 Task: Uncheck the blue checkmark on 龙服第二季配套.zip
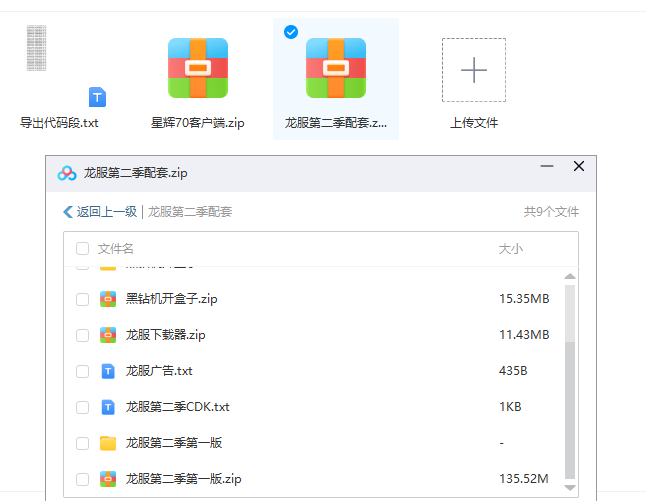291,32
